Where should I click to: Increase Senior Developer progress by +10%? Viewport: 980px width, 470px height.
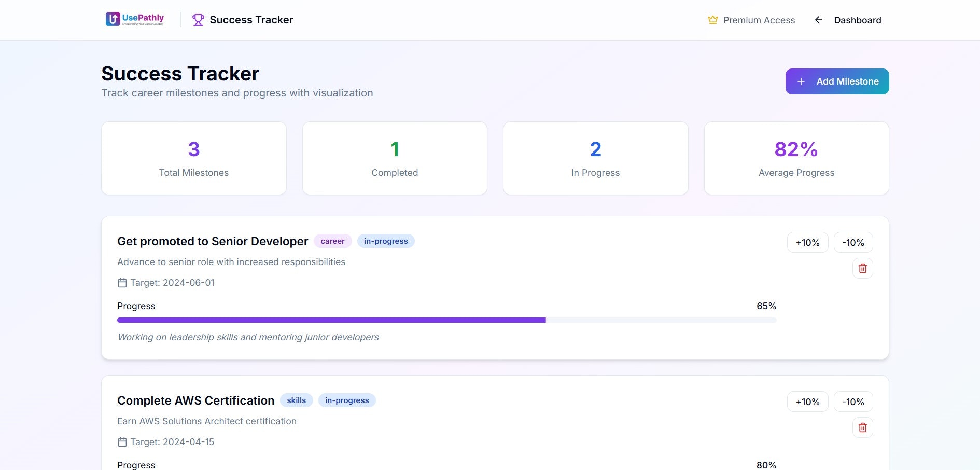[808, 242]
